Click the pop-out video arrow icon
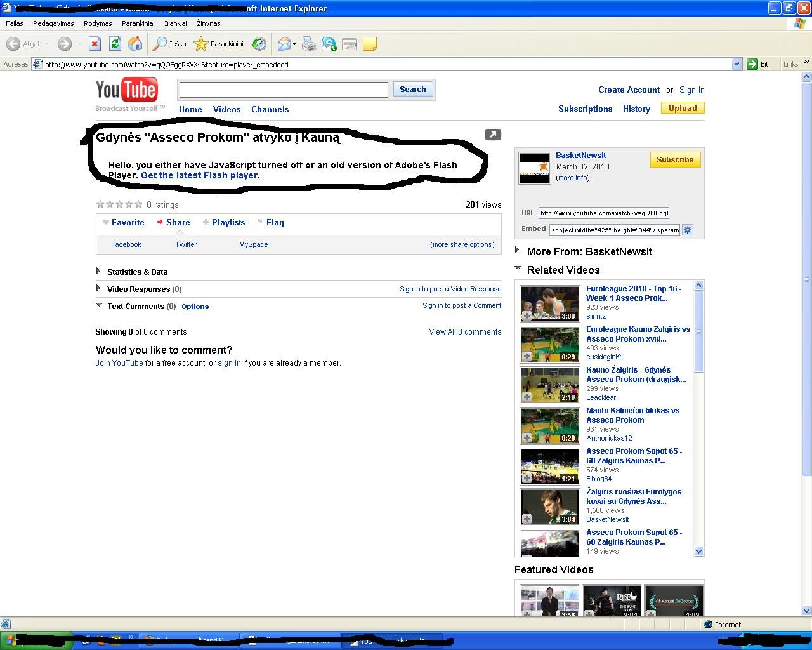Screen dimensions: 812x650 pos(493,135)
